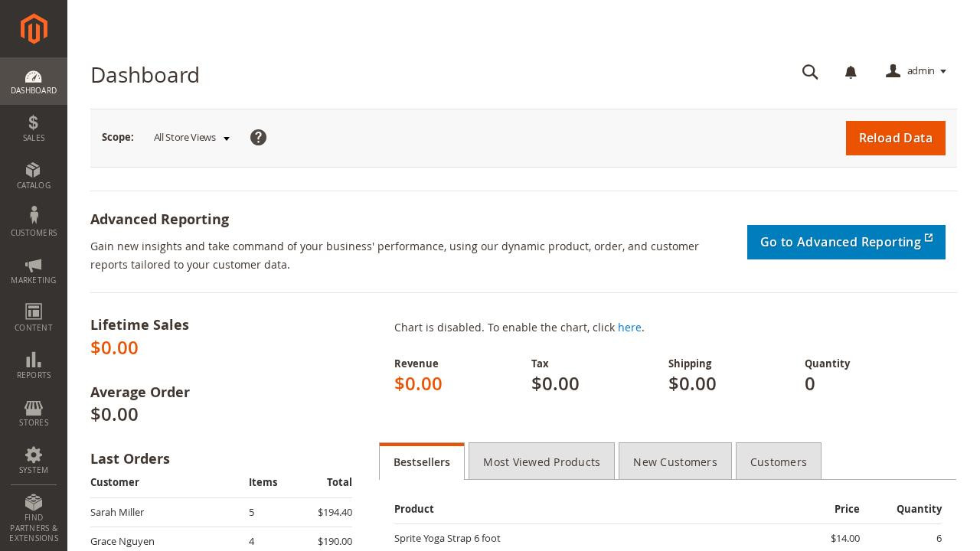The image size is (980, 551).
Task: Click the Reload Data button
Action: (896, 138)
